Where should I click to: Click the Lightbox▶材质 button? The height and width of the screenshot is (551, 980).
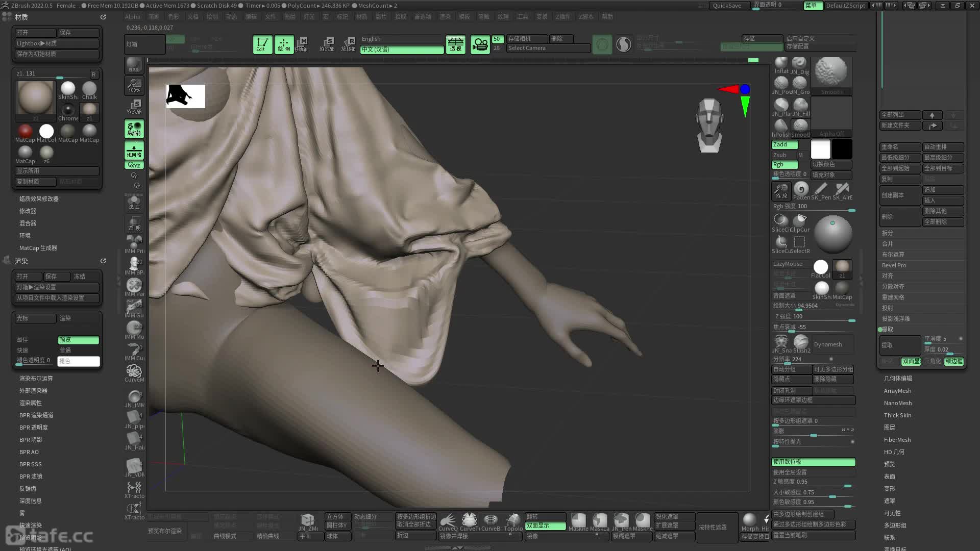pos(57,43)
